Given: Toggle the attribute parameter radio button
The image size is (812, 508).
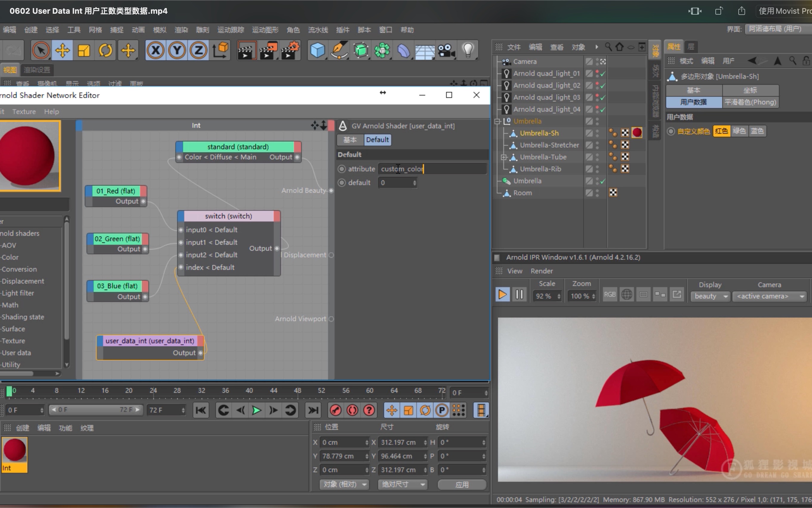Looking at the screenshot, I should point(341,169).
